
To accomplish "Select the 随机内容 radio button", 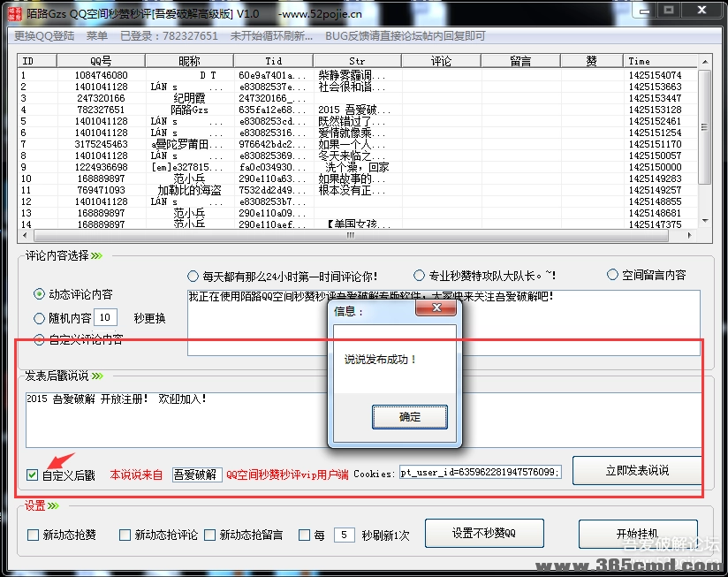I will [37, 319].
